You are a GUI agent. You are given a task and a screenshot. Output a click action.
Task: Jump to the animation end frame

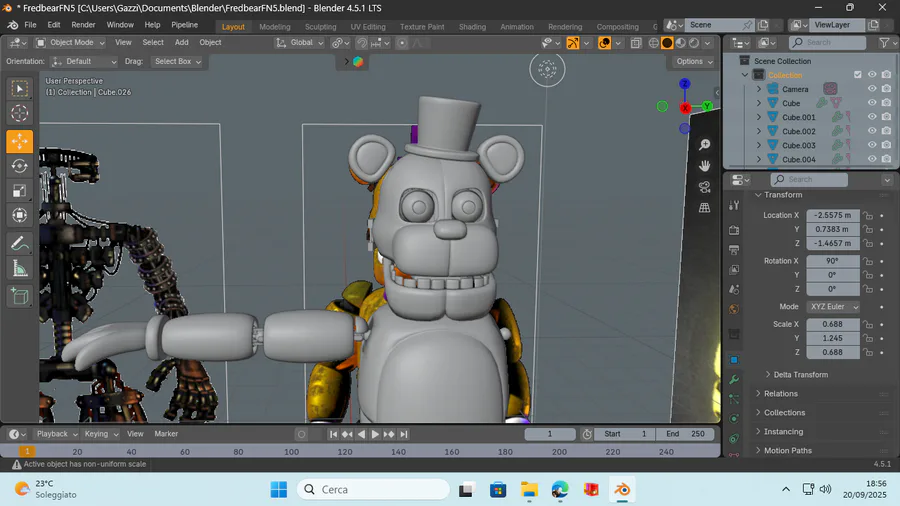click(x=404, y=434)
